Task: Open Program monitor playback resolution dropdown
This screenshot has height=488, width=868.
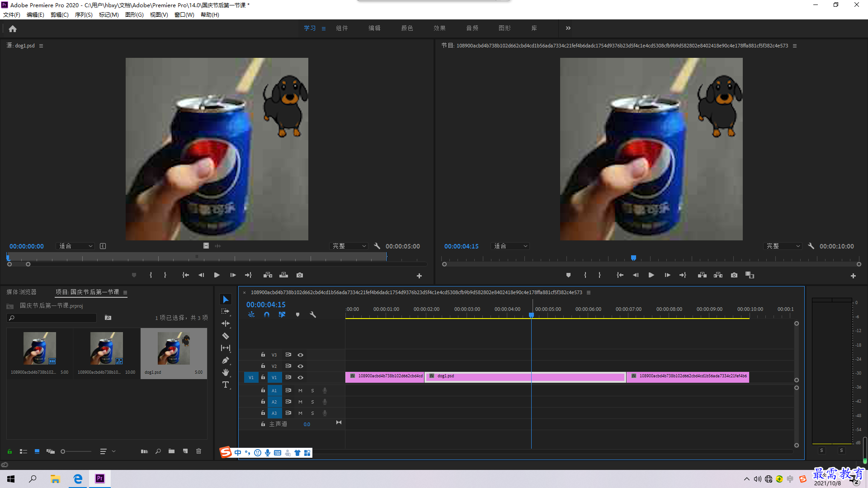Action: pos(783,246)
